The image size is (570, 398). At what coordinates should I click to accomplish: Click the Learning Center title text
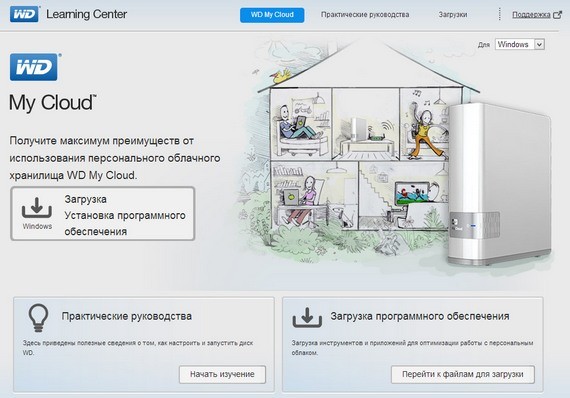(87, 14)
